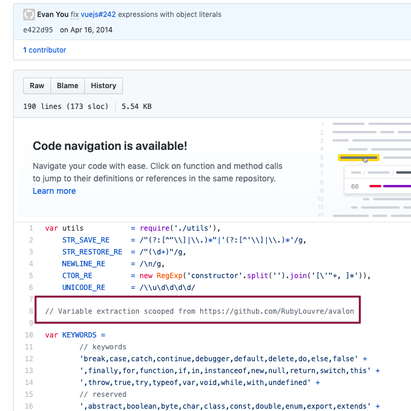Click the 'Variable extraction scooped' comment
The width and height of the screenshot is (411, 411).
[199, 311]
